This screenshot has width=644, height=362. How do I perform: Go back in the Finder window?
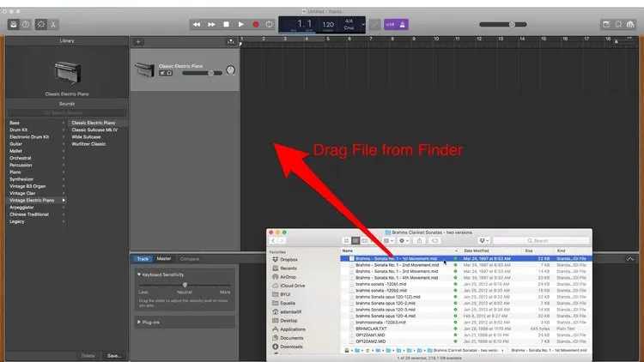[x=274, y=241]
